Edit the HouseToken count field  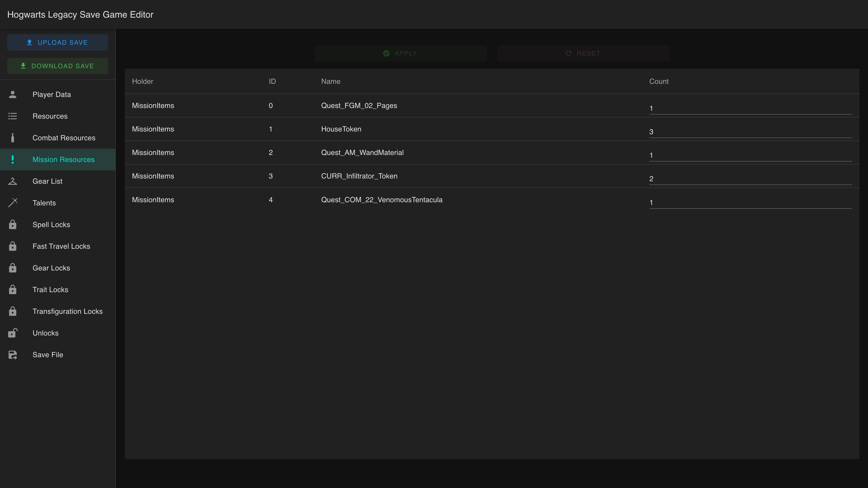(x=750, y=132)
